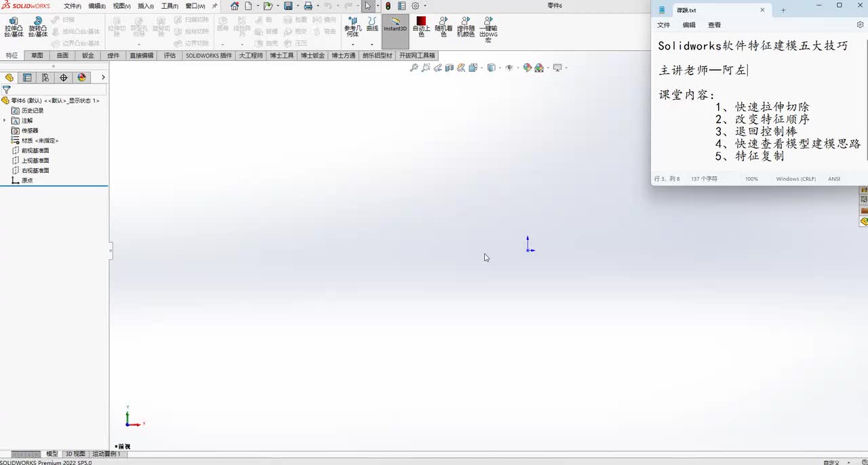Image resolution: width=868 pixels, height=465 pixels.
Task: Run the weldment random color (焊件随机颜色) macro
Action: point(466,27)
